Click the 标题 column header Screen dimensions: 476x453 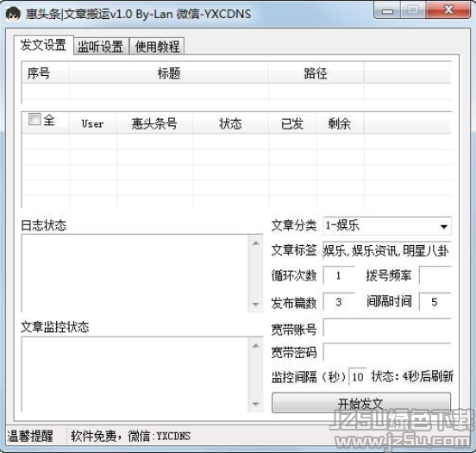(169, 73)
